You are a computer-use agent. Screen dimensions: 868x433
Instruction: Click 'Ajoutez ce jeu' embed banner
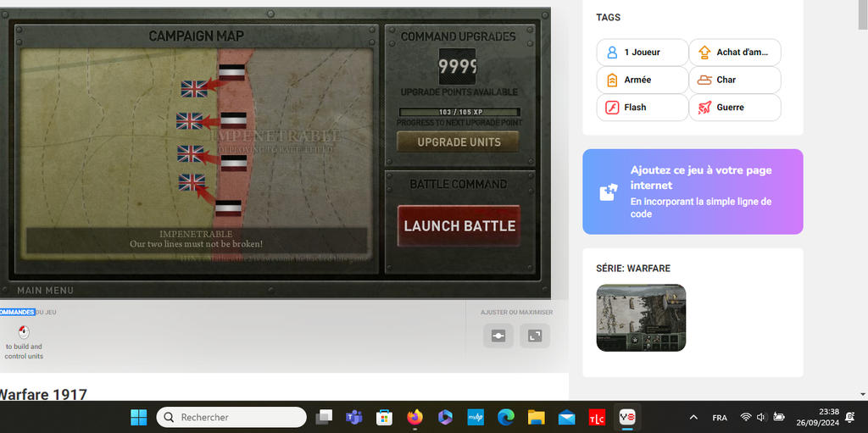[693, 192]
